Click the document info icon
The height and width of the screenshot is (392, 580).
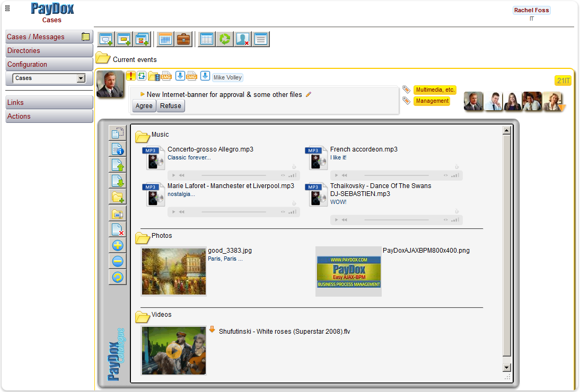point(118,149)
